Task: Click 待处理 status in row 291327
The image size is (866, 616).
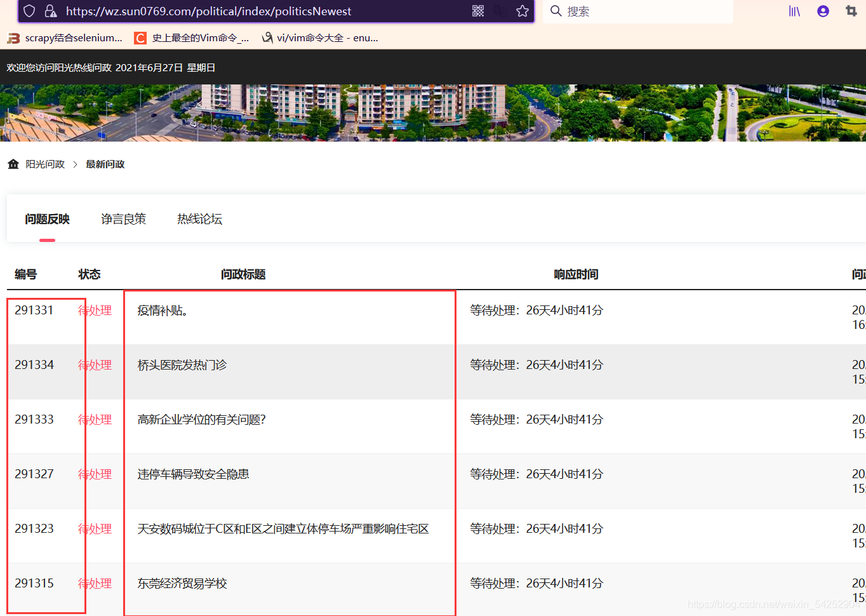Action: [95, 474]
